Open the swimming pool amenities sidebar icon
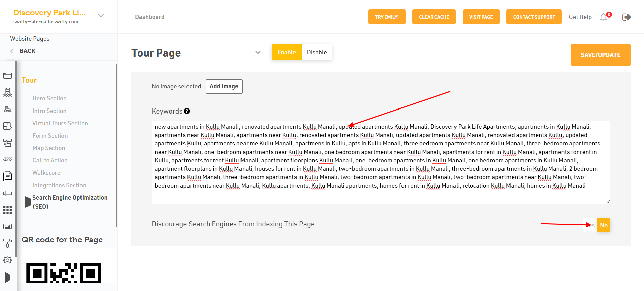 7,92
